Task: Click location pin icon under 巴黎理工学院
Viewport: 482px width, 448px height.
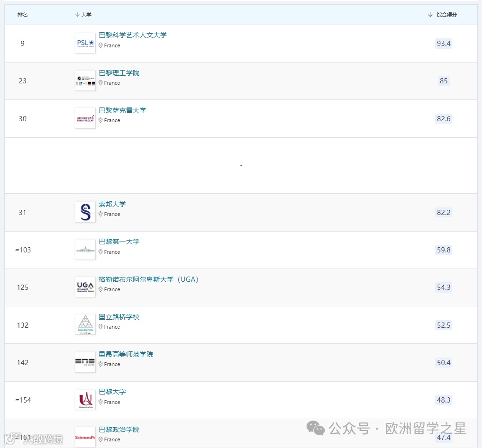Action: 100,83
